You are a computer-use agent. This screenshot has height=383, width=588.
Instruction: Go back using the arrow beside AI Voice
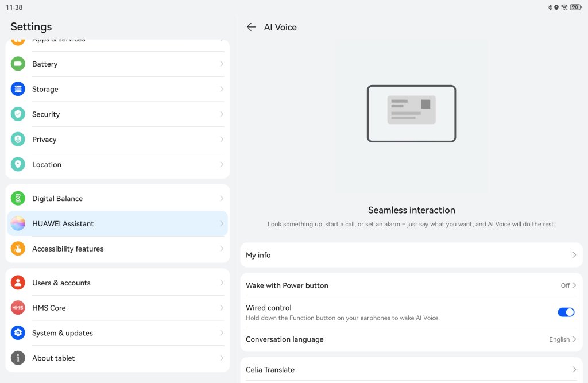(251, 27)
